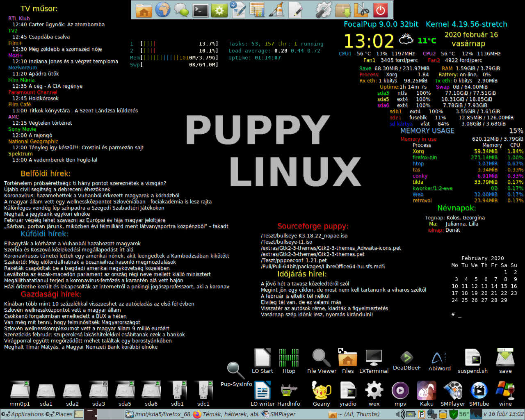Click the show desktop button beside Places
The image size is (525, 420).
click(79, 414)
